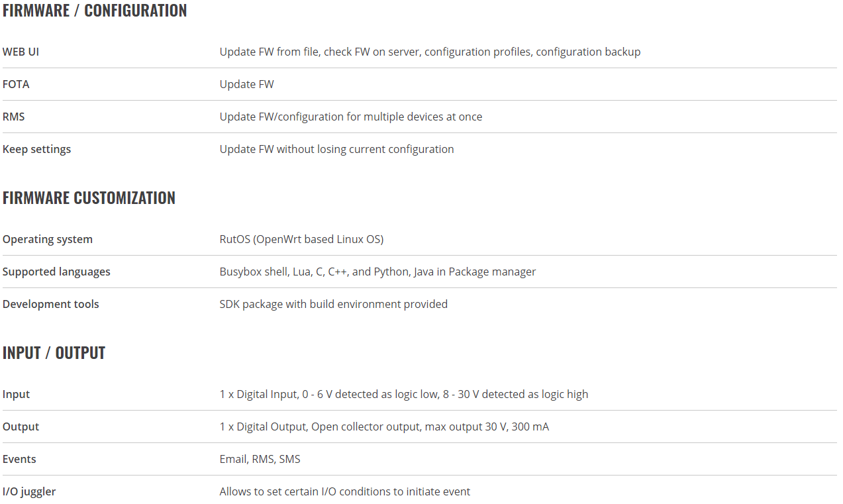Click the text 'Update FW from file, check FW on server'

[320, 52]
